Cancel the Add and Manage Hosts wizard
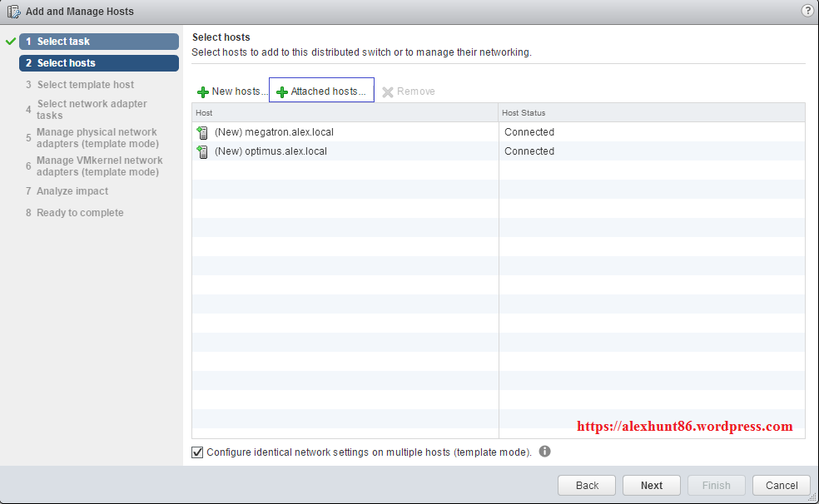819x504 pixels. click(781, 486)
